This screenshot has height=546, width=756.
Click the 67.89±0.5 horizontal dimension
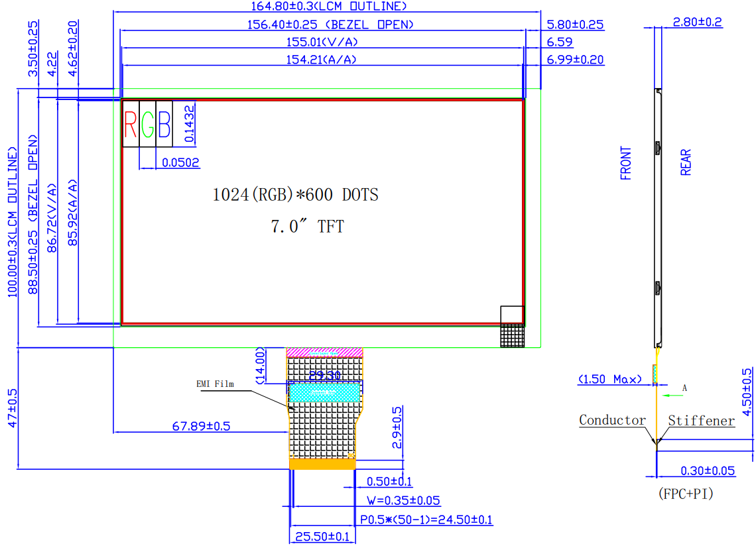pos(201,426)
